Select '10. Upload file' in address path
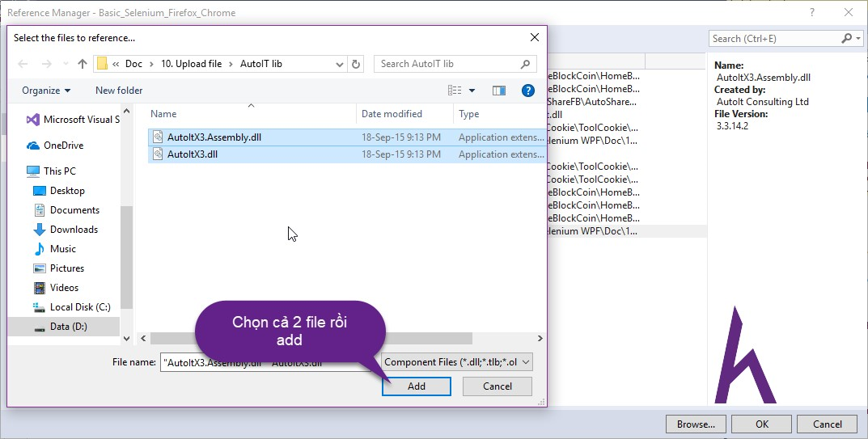Image resolution: width=868 pixels, height=439 pixels. pos(191,64)
